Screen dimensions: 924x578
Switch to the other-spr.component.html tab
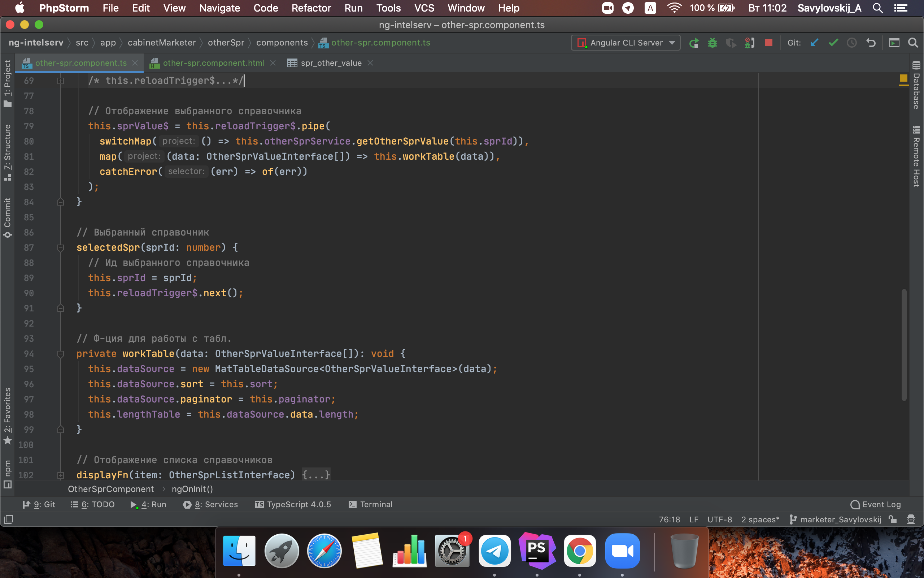[x=213, y=63]
